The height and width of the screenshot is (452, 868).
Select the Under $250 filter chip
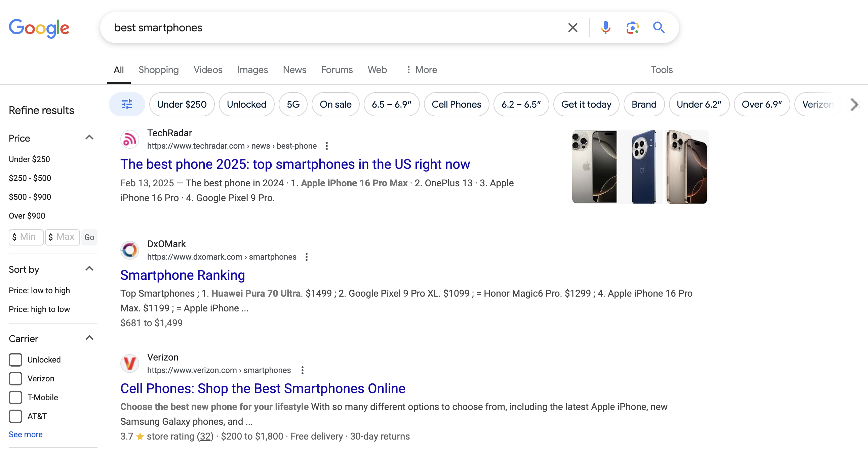182,105
